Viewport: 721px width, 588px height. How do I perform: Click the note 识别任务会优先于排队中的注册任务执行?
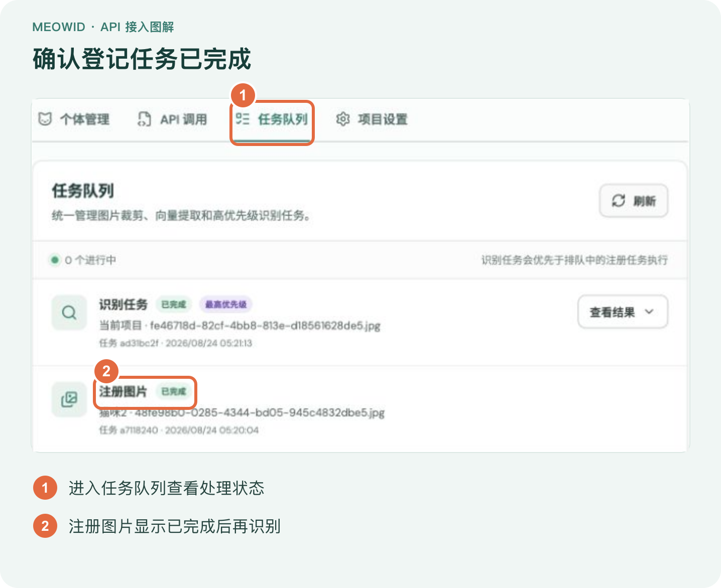(x=574, y=260)
